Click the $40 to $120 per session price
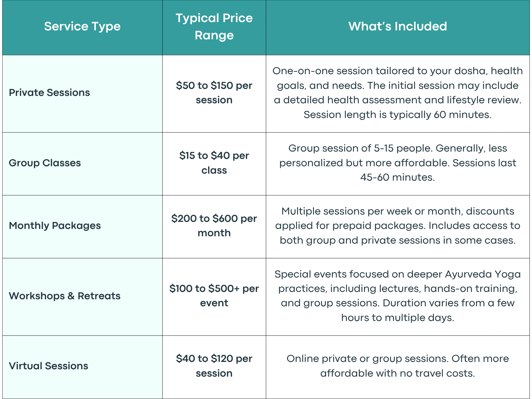Screen dimensions: 532x399 click(x=214, y=366)
